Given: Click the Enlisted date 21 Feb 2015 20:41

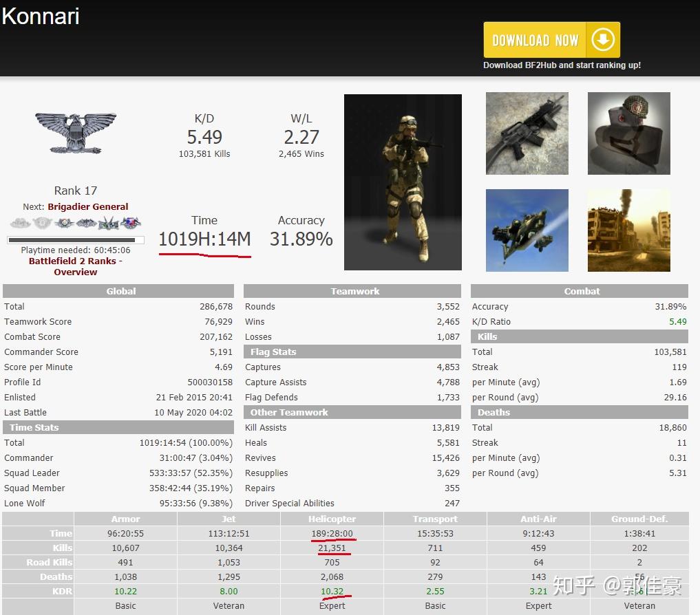Looking at the screenshot, I should coord(194,397).
